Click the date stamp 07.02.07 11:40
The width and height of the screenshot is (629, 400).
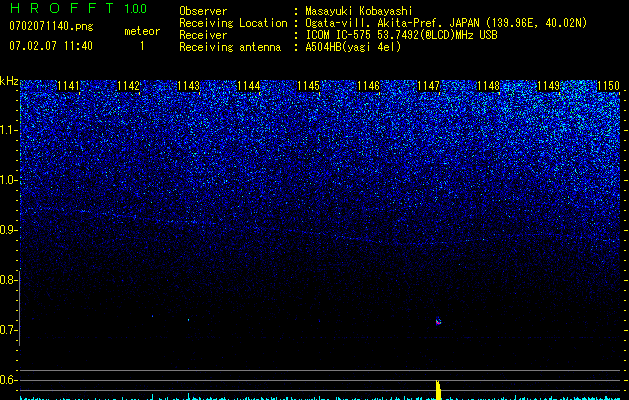point(51,46)
